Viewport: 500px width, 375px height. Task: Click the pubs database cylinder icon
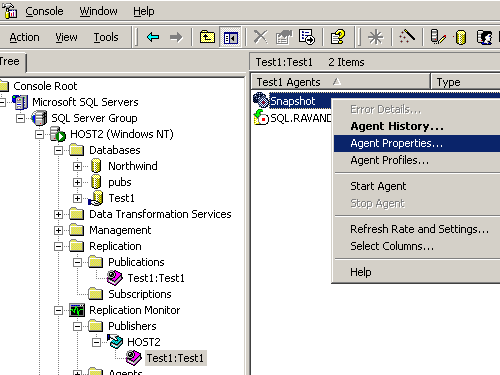(x=96, y=182)
